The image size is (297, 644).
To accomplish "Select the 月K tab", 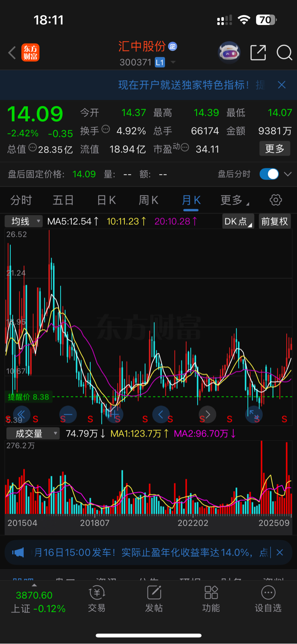I will coord(191,200).
